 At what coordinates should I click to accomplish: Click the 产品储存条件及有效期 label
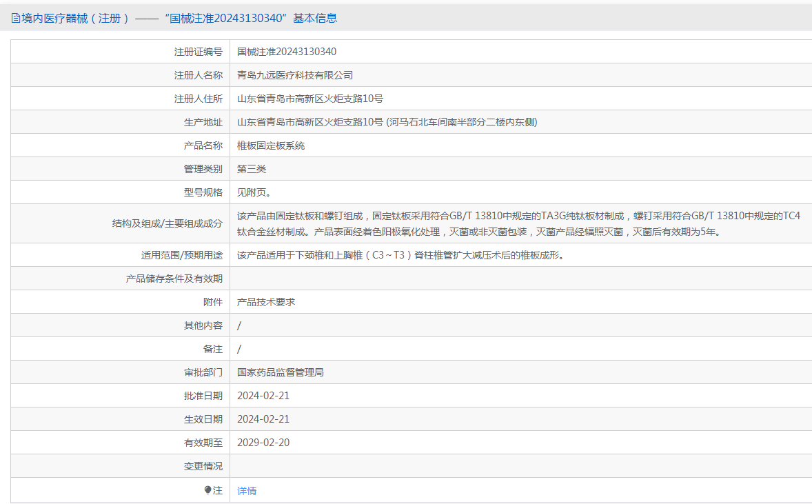pyautogui.click(x=174, y=279)
